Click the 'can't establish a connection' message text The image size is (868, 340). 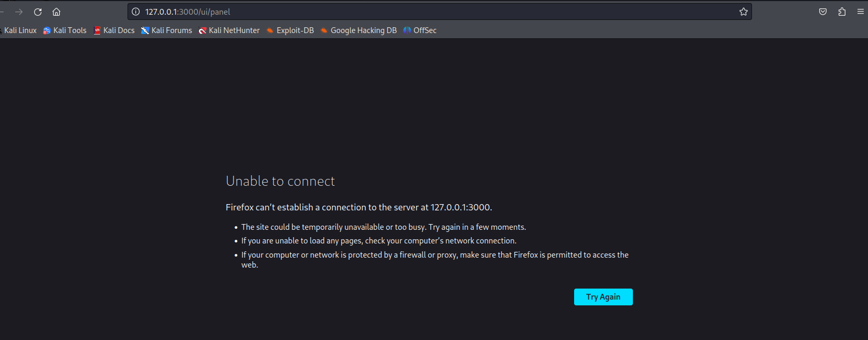coord(359,207)
